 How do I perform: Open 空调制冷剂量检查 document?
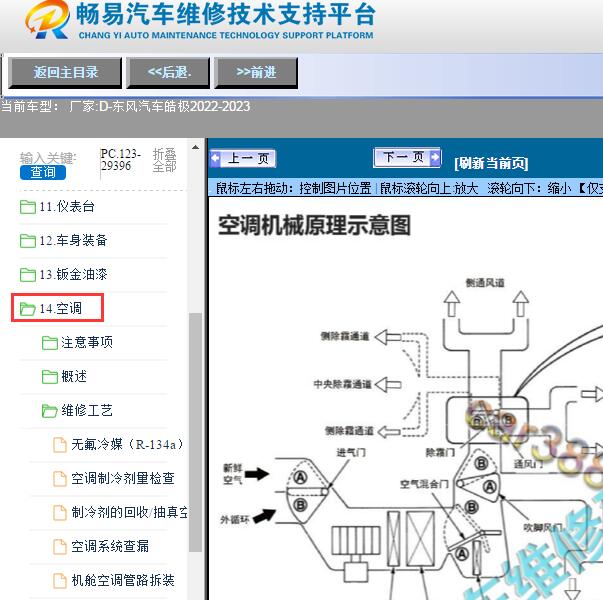pyautogui.click(x=123, y=479)
